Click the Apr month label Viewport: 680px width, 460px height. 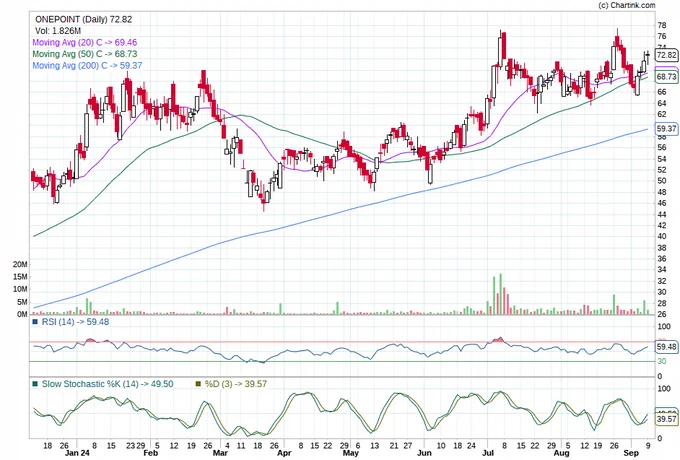[x=284, y=453]
